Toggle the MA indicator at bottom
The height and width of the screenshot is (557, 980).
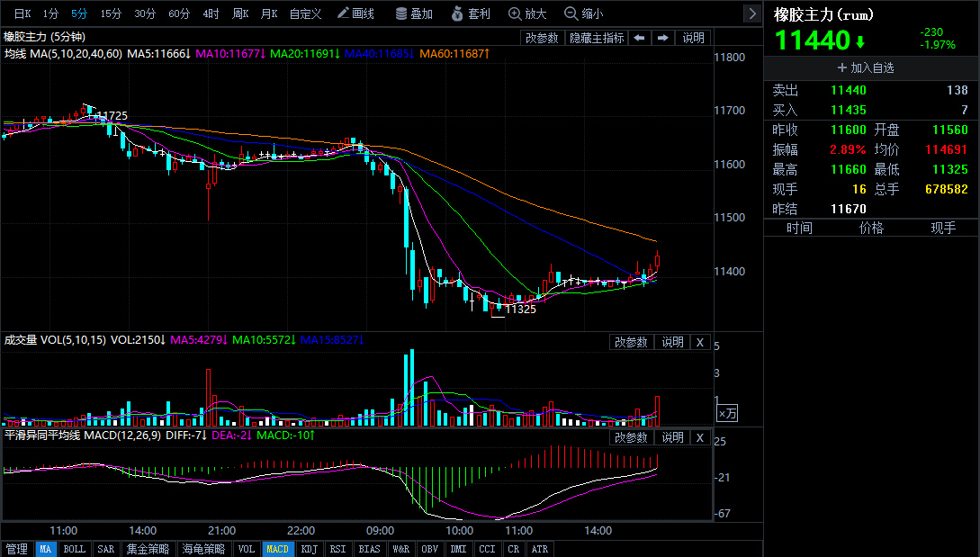[x=46, y=549]
